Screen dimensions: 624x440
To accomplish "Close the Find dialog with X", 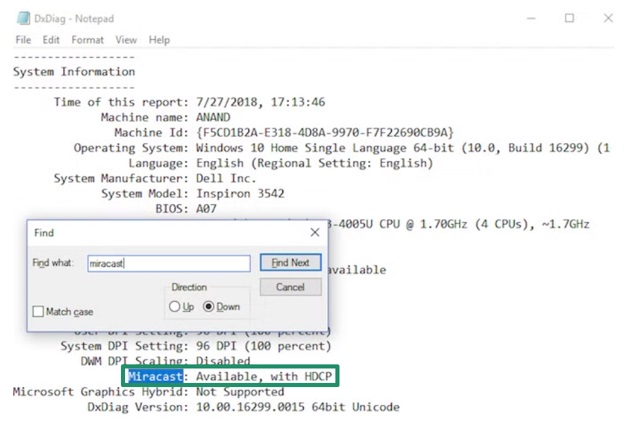I will click(x=315, y=232).
